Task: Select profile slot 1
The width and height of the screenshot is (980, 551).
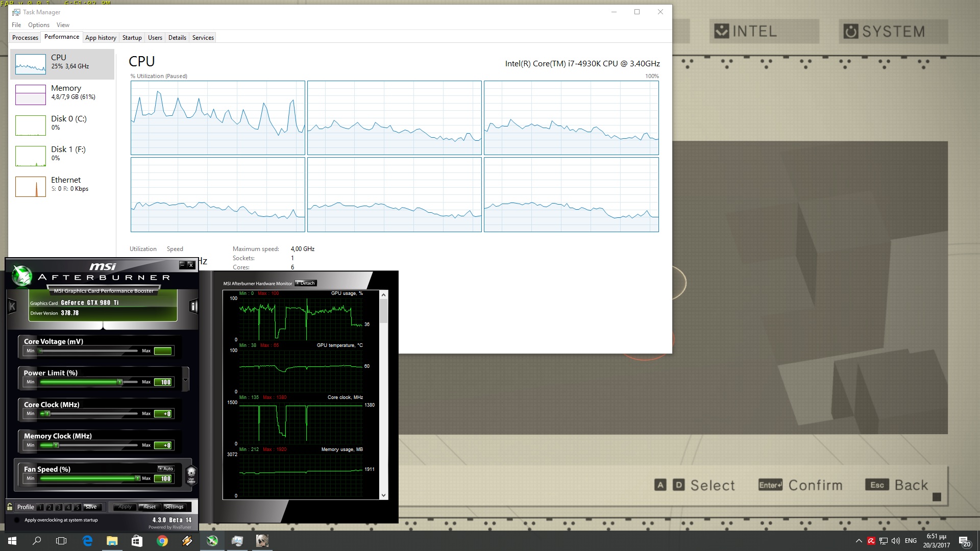Action: 40,507
